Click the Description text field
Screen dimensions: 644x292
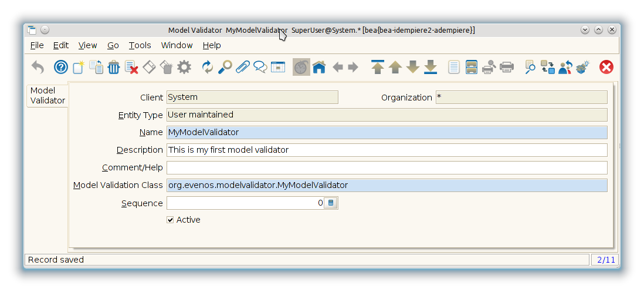coord(387,150)
